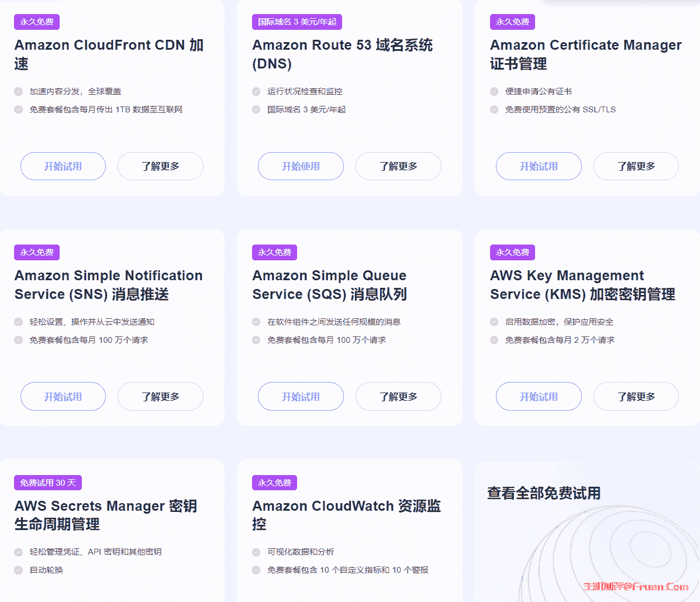Click 国际域名 3 美元/年起 purple badge
Screen dimensions: 700x602
point(297,22)
